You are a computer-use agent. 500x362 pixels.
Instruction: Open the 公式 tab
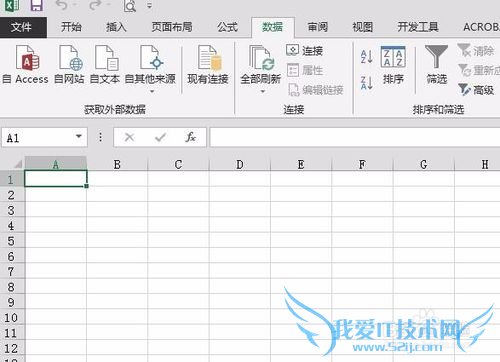coord(228,27)
